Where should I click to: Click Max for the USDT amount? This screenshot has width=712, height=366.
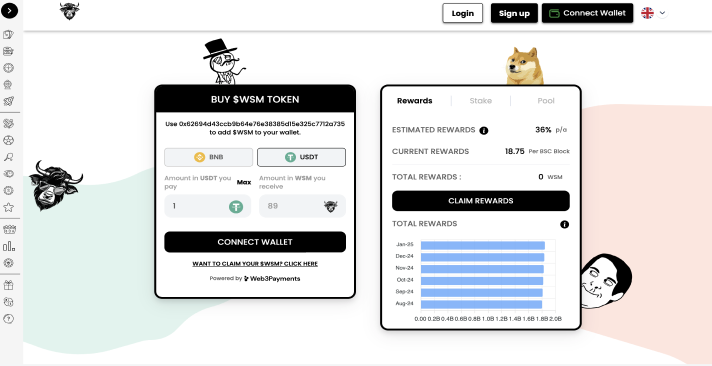[244, 182]
